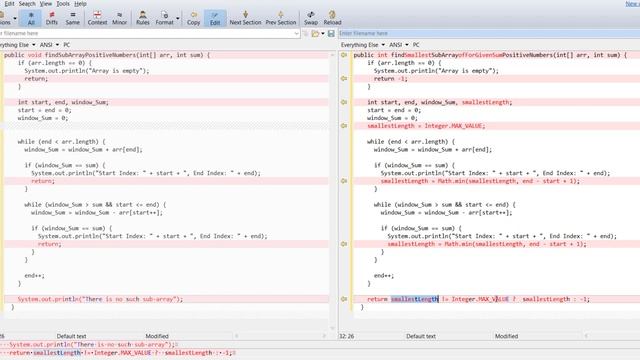The image size is (640, 360).
Task: Copy 'smallestLength = Integer.MAX_VALUE;' line to left
Action: pyautogui.click(x=344, y=126)
